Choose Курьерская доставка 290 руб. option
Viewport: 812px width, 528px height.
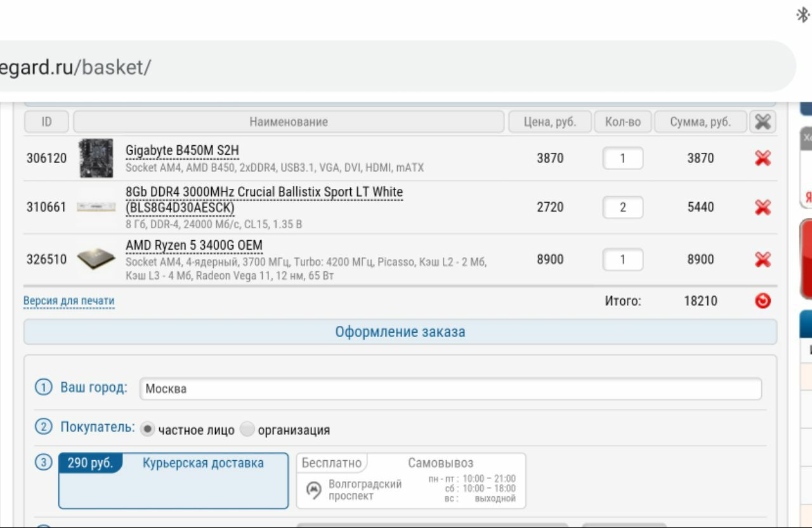coord(173,480)
